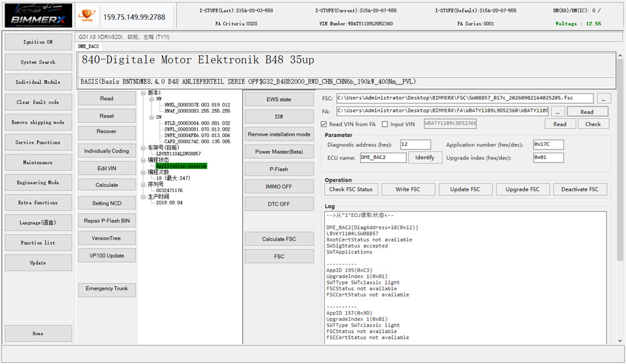Open Individually Coding
Image resolution: width=626 pixels, height=364 pixels.
pyautogui.click(x=106, y=151)
